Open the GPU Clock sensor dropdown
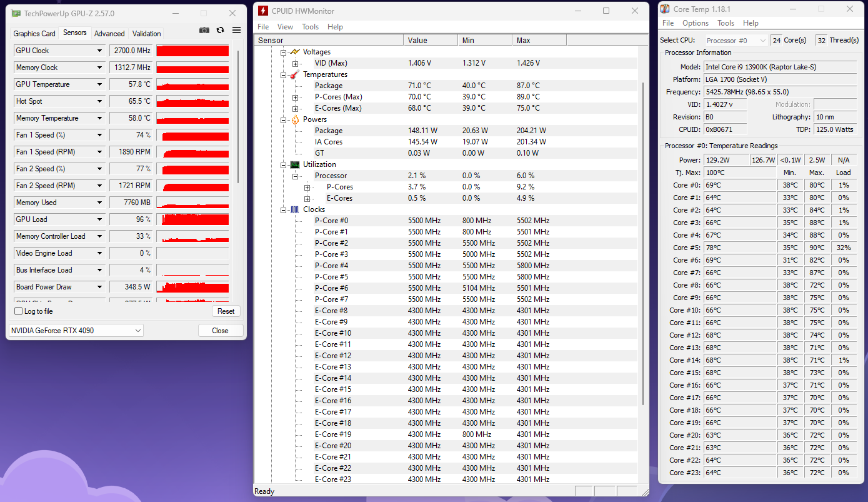The width and height of the screenshot is (868, 502). (99, 51)
